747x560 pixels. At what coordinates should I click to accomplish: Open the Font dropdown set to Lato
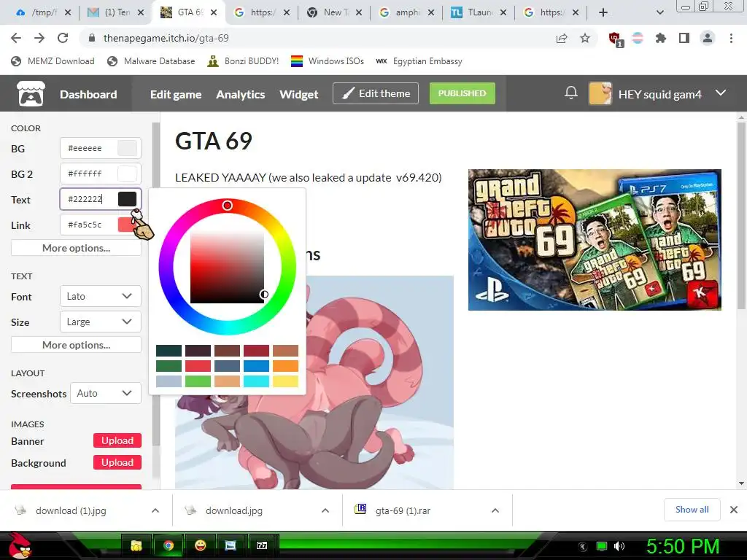(101, 296)
